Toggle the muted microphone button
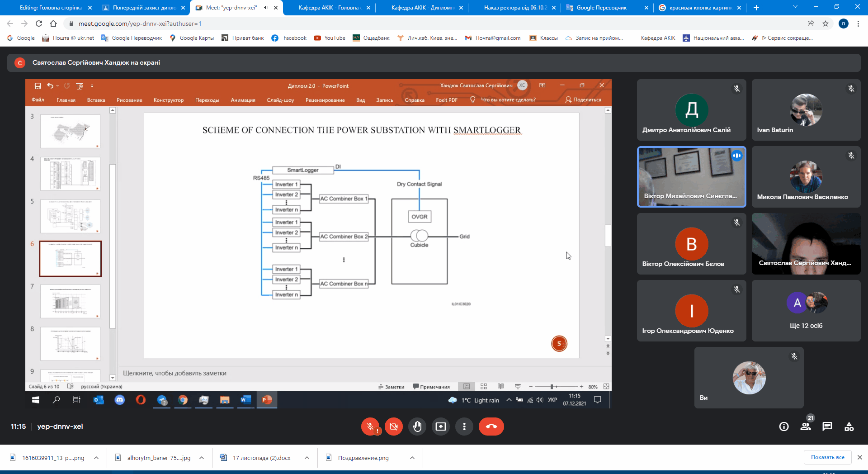 coord(370,427)
